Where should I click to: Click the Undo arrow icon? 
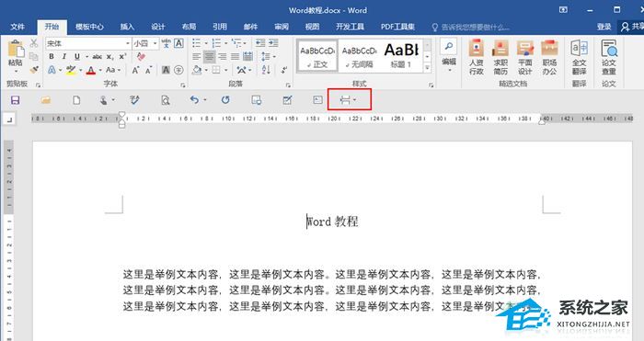pos(194,99)
